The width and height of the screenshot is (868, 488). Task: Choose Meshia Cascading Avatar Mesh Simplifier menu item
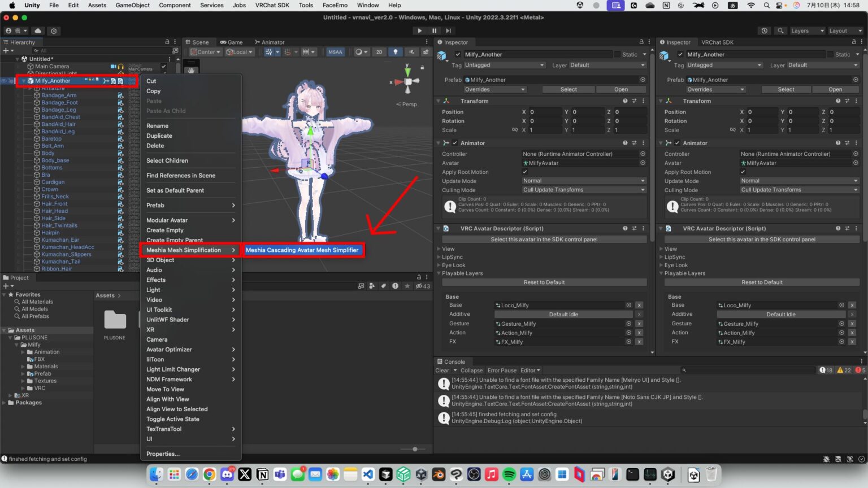click(303, 250)
